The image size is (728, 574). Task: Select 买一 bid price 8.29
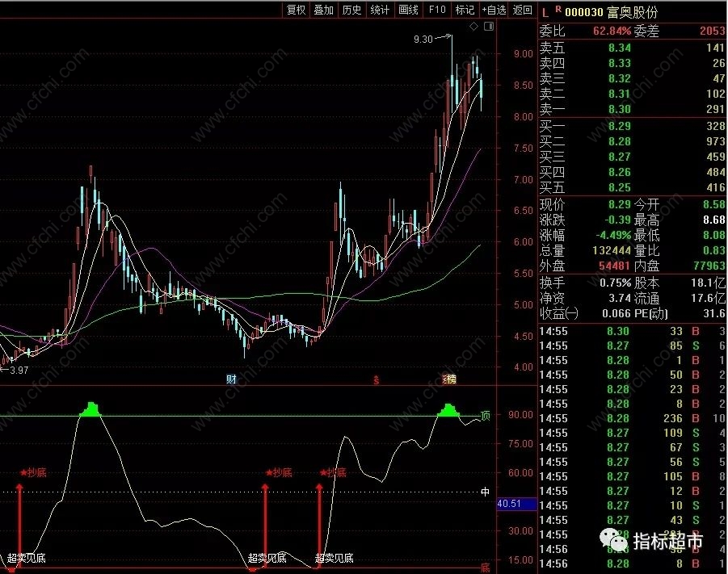[620, 126]
